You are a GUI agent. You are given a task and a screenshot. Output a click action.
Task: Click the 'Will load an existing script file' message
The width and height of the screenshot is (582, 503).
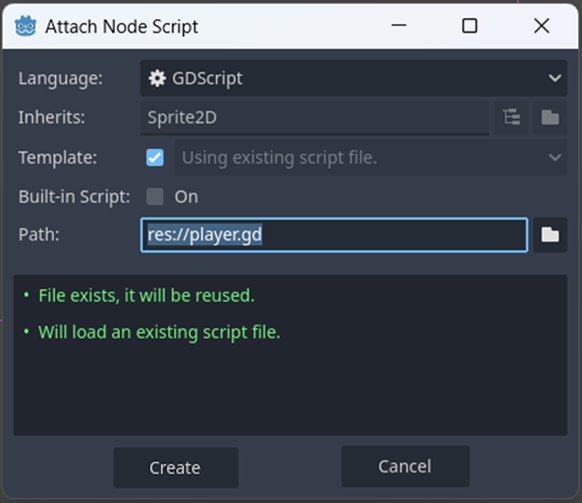point(159,332)
